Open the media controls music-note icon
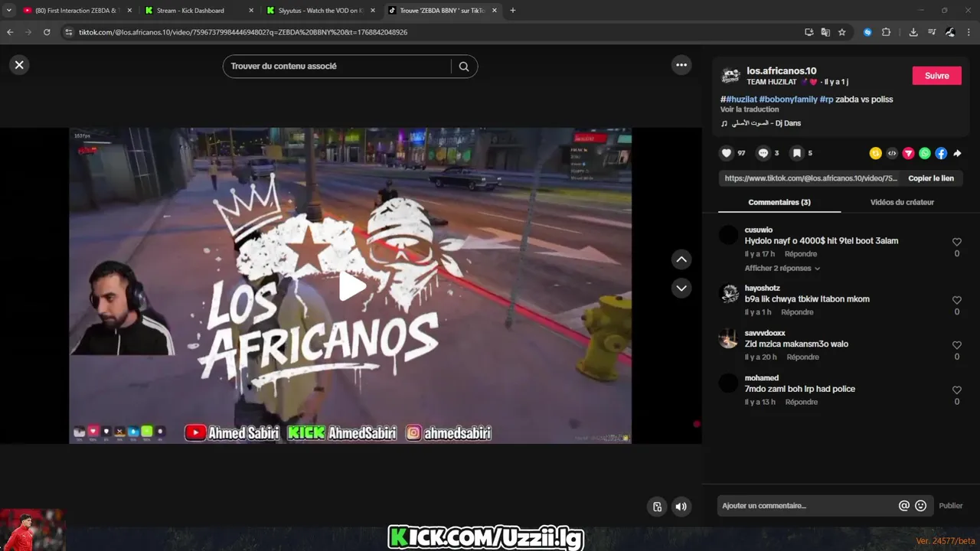The image size is (980, 551). (932, 32)
